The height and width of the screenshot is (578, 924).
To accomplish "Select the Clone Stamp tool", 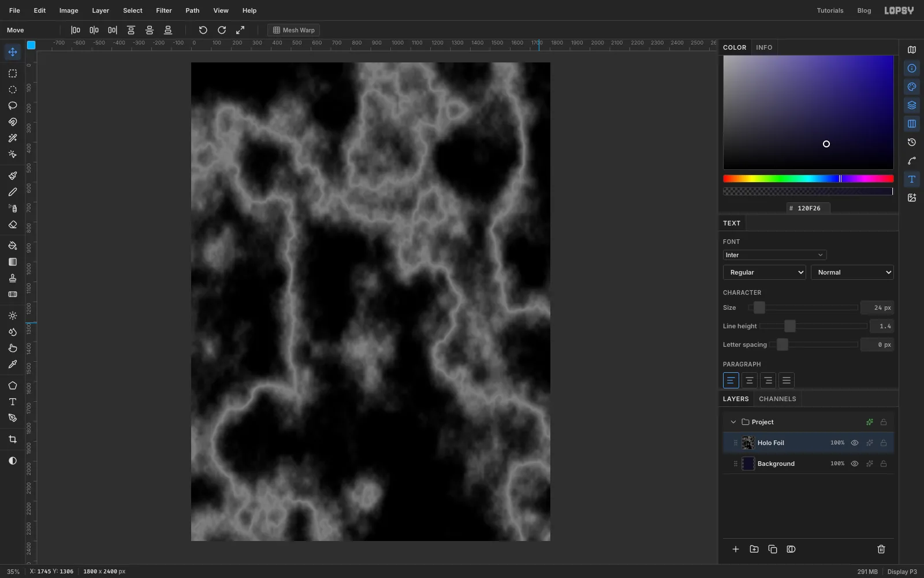I will click(x=13, y=278).
